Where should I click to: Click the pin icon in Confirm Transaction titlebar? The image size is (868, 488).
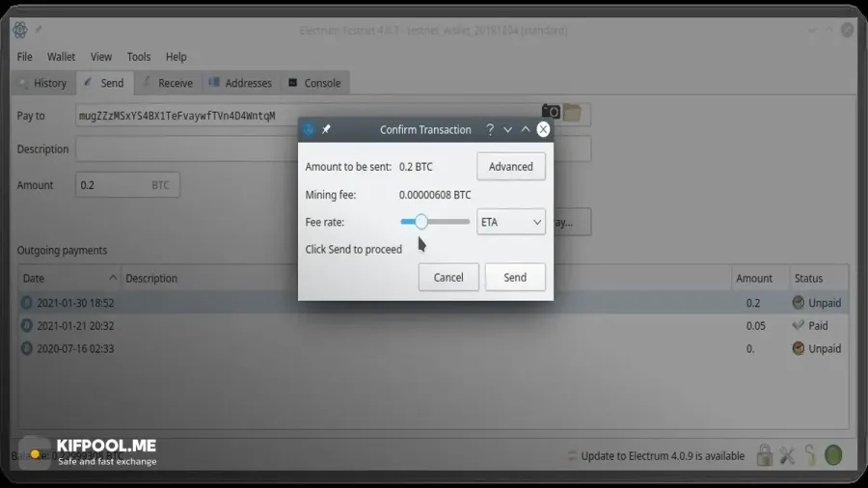(326, 129)
